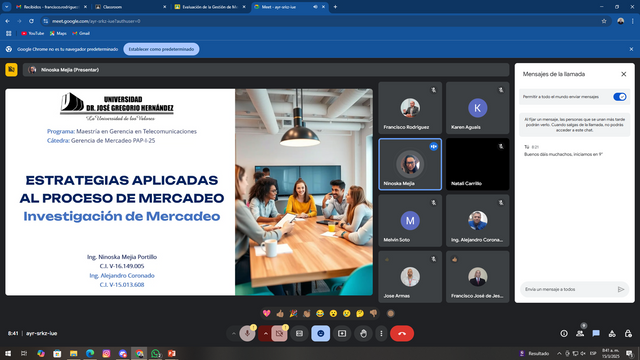The height and width of the screenshot is (360, 640).
Task: Show participants people panel
Action: [x=580, y=333]
